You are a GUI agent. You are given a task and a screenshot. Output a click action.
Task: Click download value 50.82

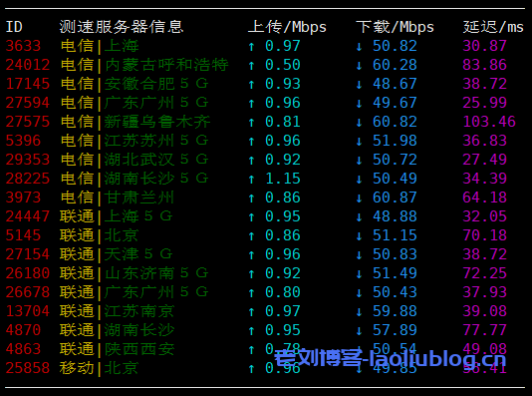click(x=395, y=46)
